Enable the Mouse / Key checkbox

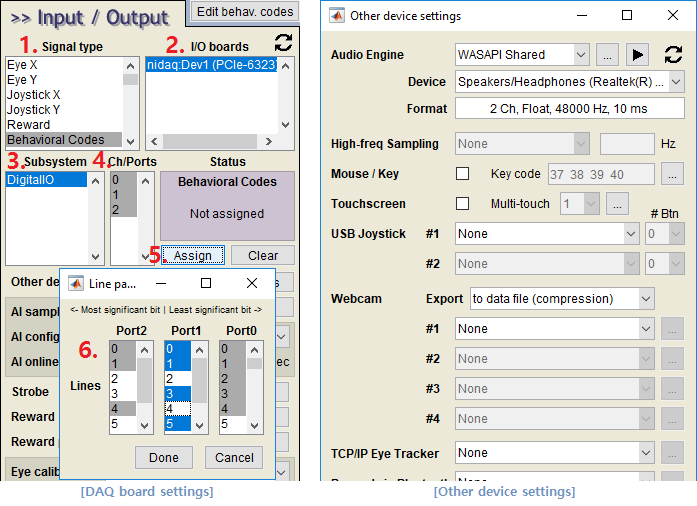[x=462, y=173]
